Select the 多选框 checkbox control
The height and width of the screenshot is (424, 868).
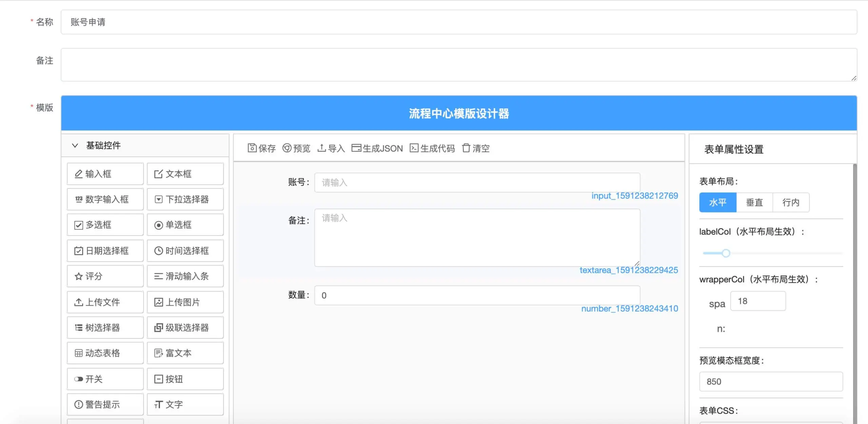(x=105, y=224)
